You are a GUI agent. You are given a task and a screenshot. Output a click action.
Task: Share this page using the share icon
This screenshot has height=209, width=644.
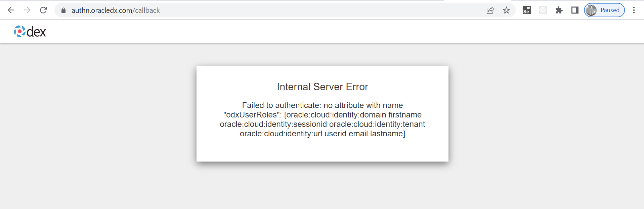(x=490, y=10)
